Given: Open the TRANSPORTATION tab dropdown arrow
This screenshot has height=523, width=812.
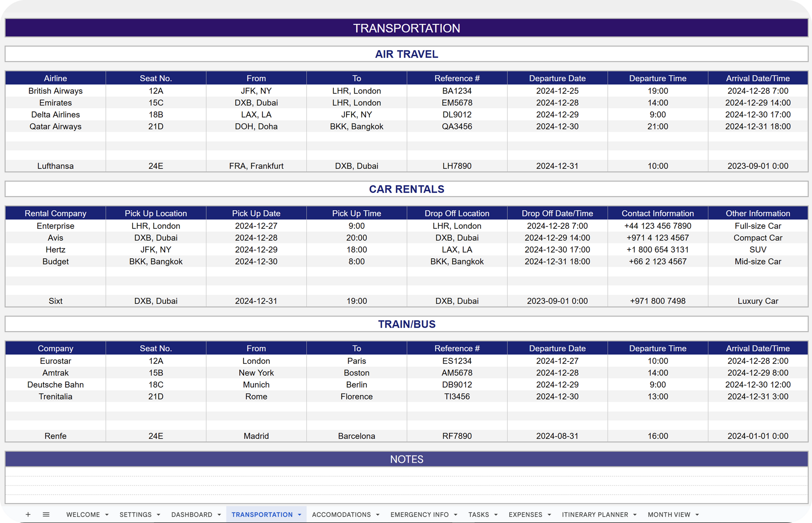Looking at the screenshot, I should click(300, 515).
